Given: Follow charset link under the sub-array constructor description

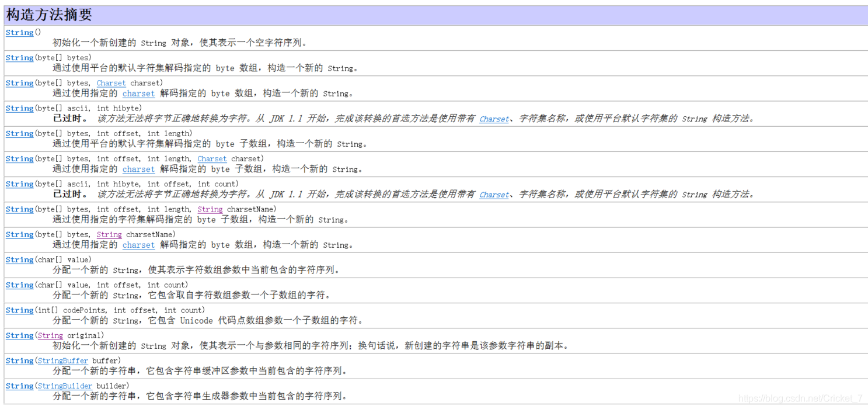Looking at the screenshot, I should coord(138,169).
